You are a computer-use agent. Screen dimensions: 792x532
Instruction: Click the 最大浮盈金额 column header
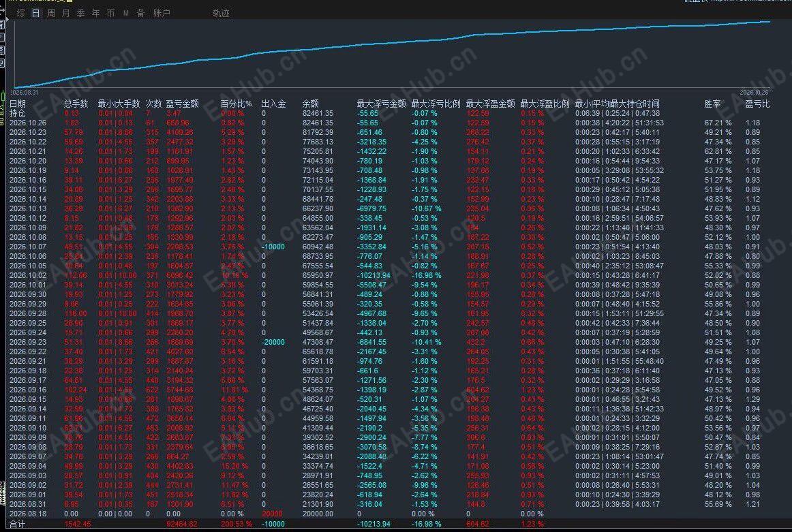pos(491,104)
